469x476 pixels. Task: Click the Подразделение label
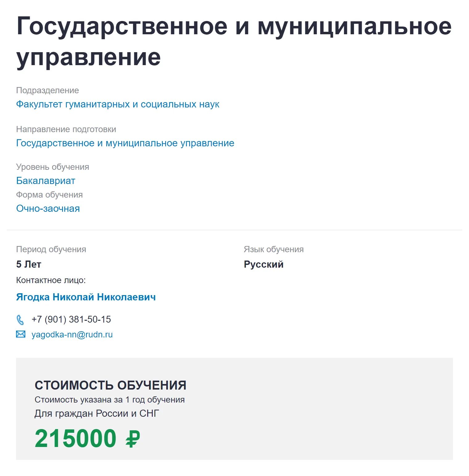(48, 90)
